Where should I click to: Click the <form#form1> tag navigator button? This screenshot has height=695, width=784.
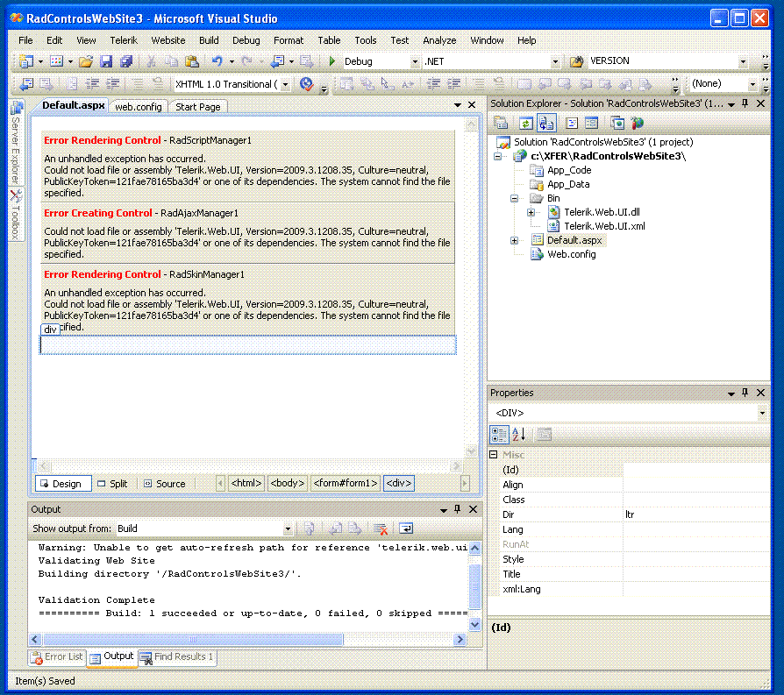coord(345,483)
